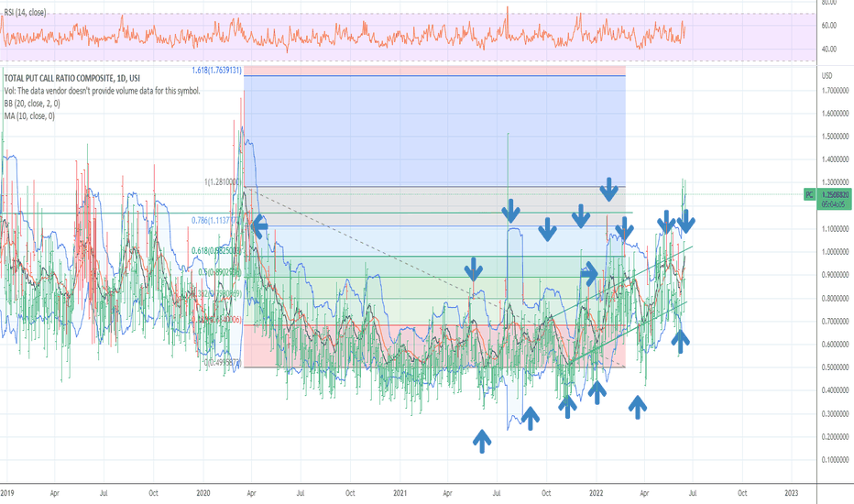Viewport: 854px width, 504px height.
Task: Click 1.0000000 on the price axis
Action: (835, 252)
